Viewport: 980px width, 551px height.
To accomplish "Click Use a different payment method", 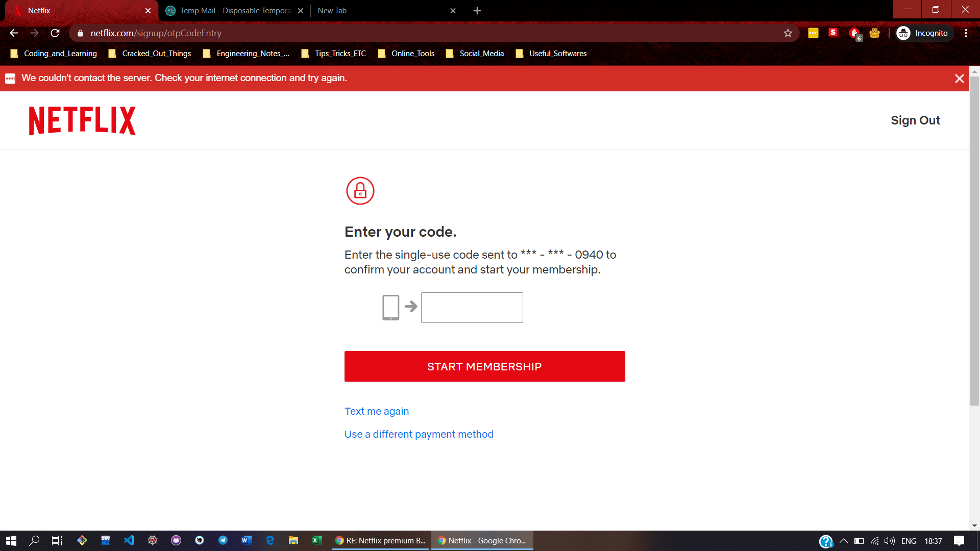I will point(419,434).
